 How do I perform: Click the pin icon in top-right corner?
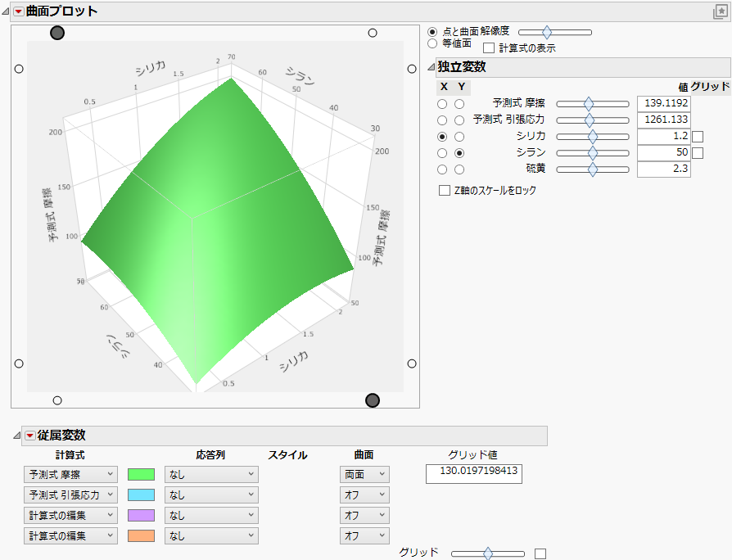(x=722, y=11)
